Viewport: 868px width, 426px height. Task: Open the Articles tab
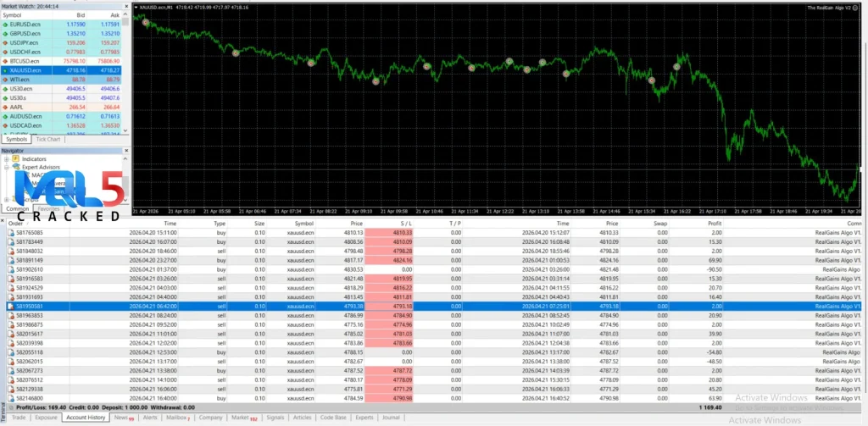click(303, 418)
